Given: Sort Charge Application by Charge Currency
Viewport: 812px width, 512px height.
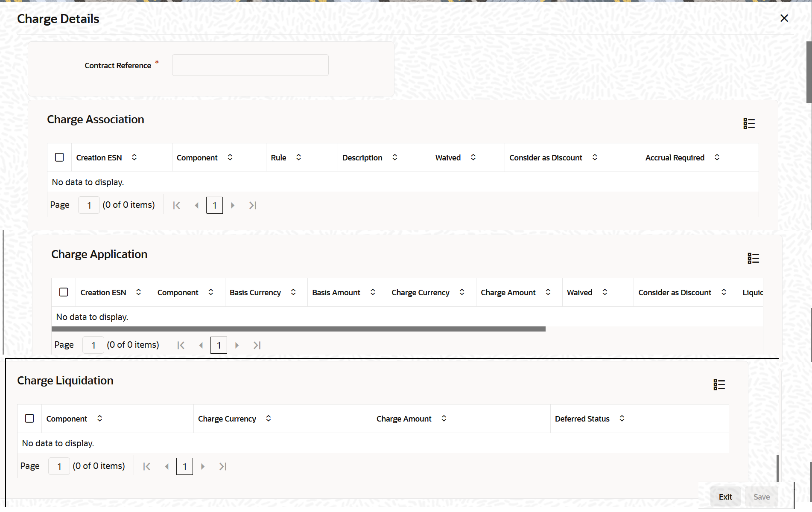Looking at the screenshot, I should pos(462,292).
